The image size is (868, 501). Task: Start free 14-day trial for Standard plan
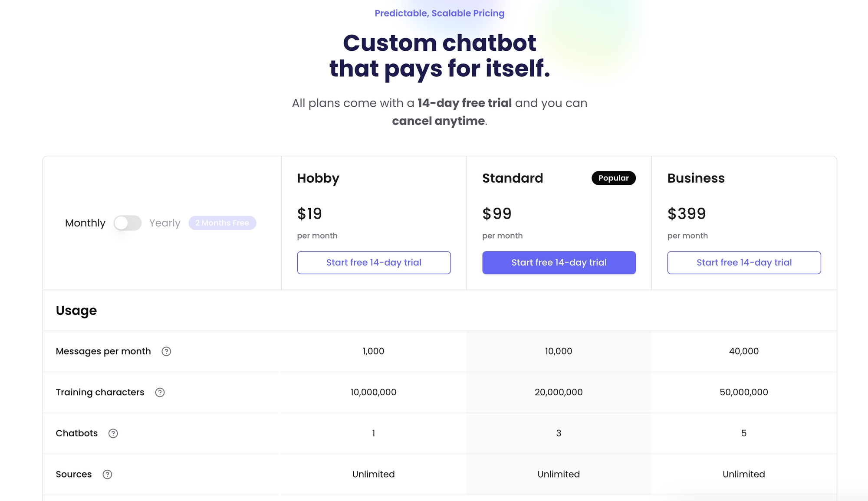(x=559, y=262)
